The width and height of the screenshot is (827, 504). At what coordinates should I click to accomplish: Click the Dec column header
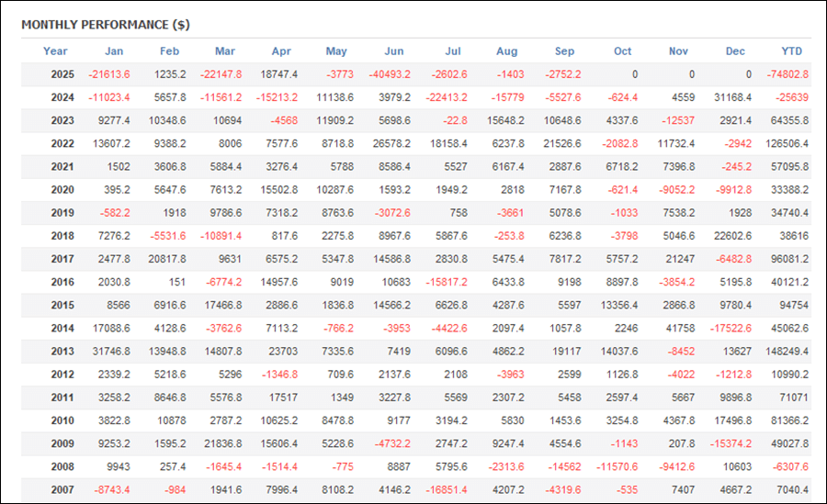[736, 51]
